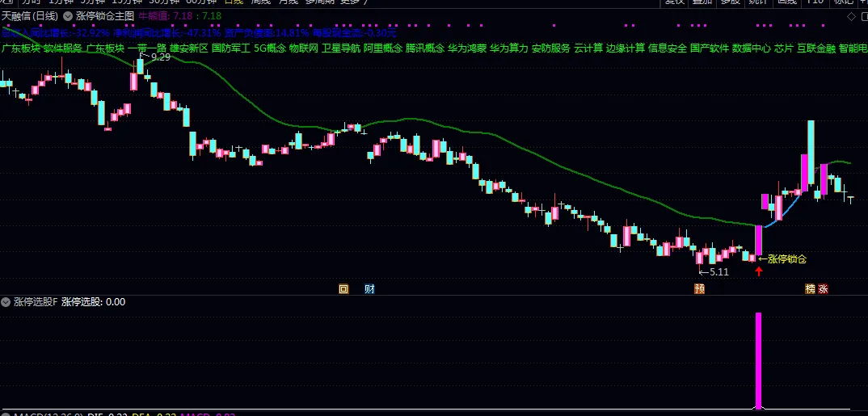Viewport: 868px width, 416px height.
Task: Select the 阿里概念 concept tag
Action: pyautogui.click(x=383, y=48)
